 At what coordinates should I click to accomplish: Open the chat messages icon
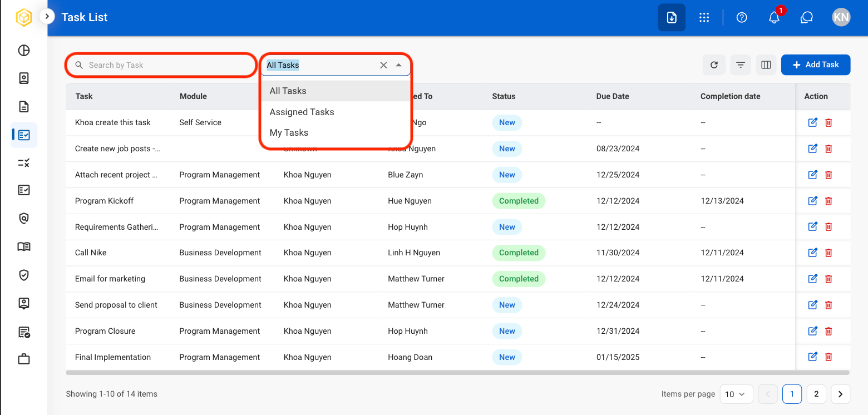click(x=807, y=17)
